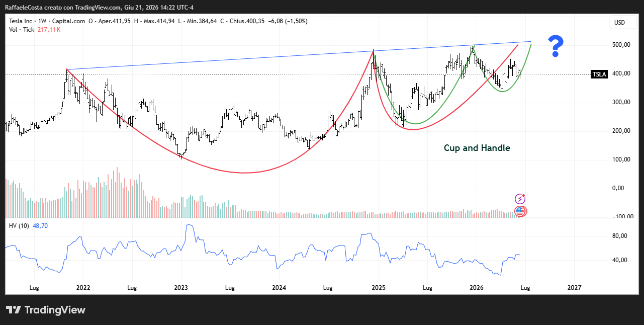The image size is (644, 325).
Task: Click the volume value 217,11K
Action: tap(49, 30)
